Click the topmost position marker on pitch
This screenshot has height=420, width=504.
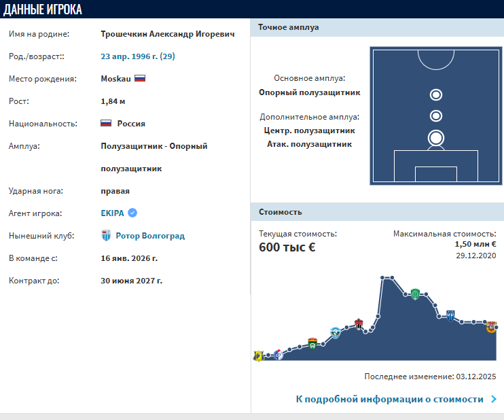436,94
